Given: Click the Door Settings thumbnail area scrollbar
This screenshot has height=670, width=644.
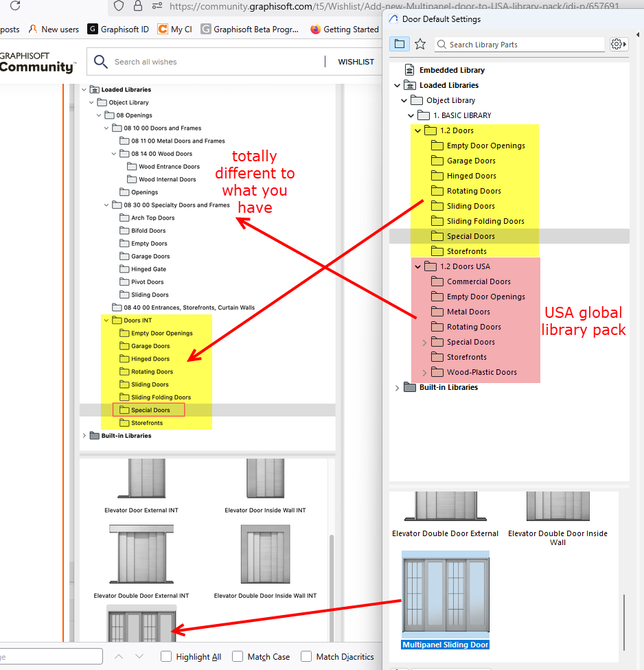Looking at the screenshot, I should point(624,622).
